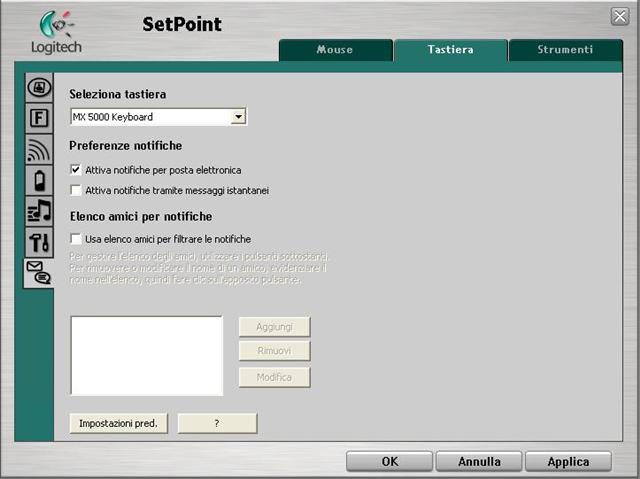Click the Rimuovi button
This screenshot has height=479, width=640.
[x=274, y=351]
